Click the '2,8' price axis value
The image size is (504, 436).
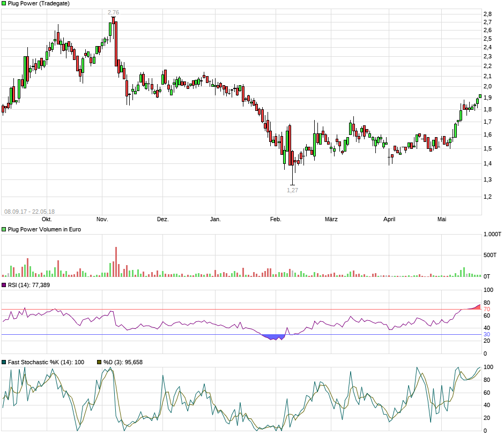tap(487, 14)
